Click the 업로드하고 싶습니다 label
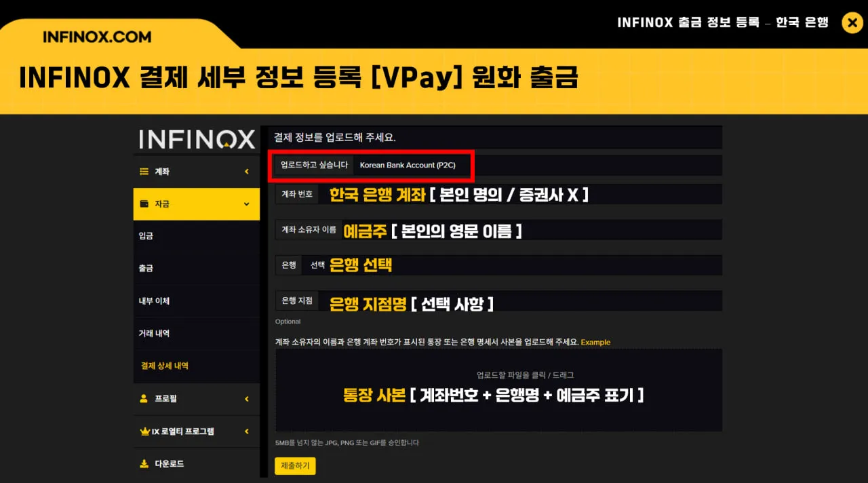This screenshot has height=483, width=868. click(x=314, y=165)
